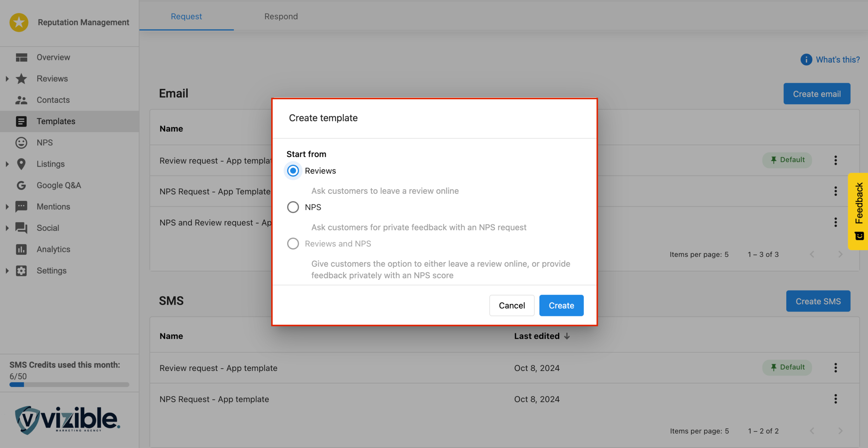Click the Google Q&A G icon
This screenshot has height=448, width=868.
click(x=21, y=185)
